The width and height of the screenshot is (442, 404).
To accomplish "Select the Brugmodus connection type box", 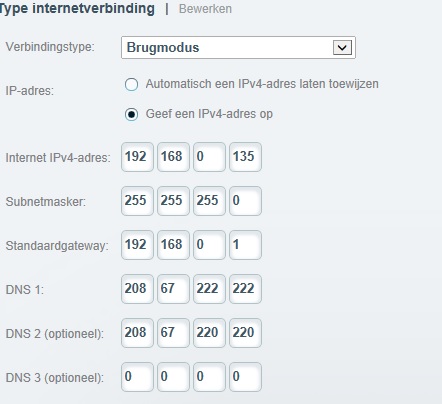I will (x=238, y=48).
